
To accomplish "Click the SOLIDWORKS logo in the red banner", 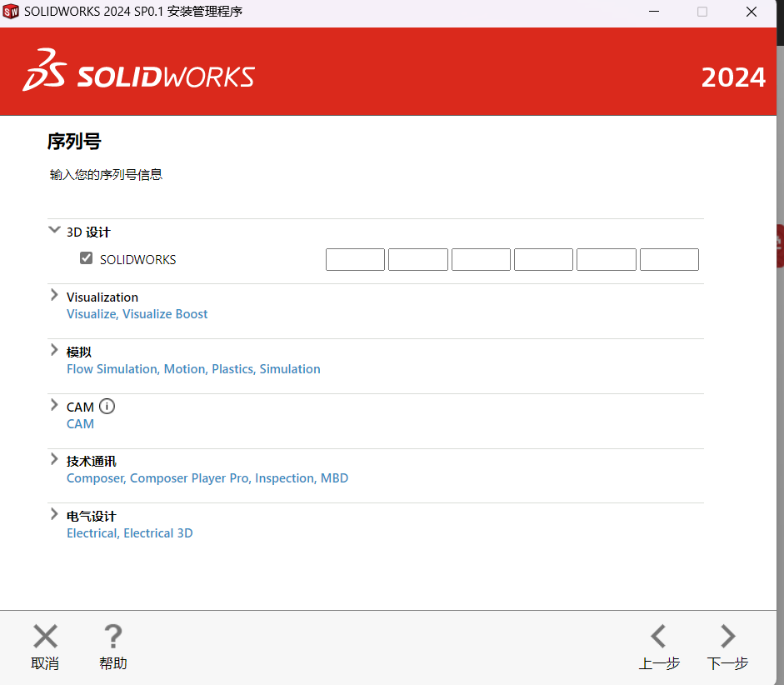I will (167, 75).
